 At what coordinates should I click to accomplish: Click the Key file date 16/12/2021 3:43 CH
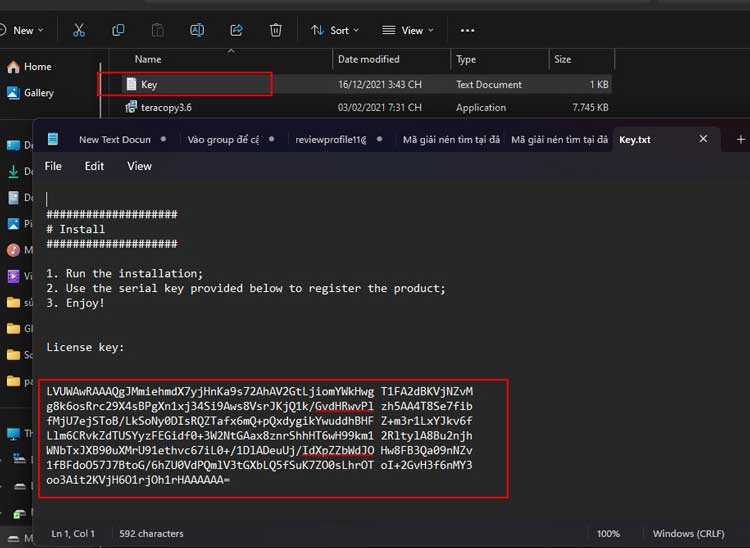[380, 84]
